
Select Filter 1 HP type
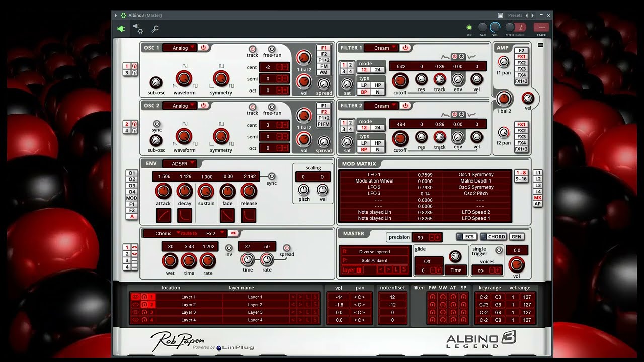[378, 85]
